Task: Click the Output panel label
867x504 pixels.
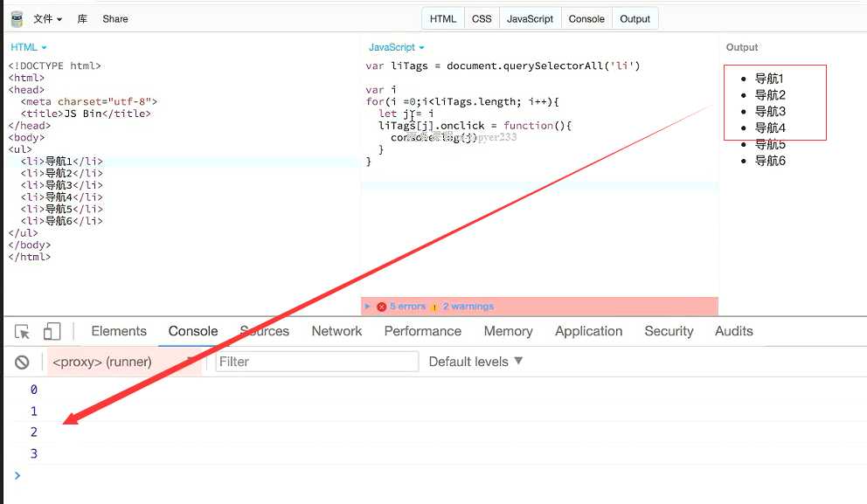Action: [x=742, y=47]
